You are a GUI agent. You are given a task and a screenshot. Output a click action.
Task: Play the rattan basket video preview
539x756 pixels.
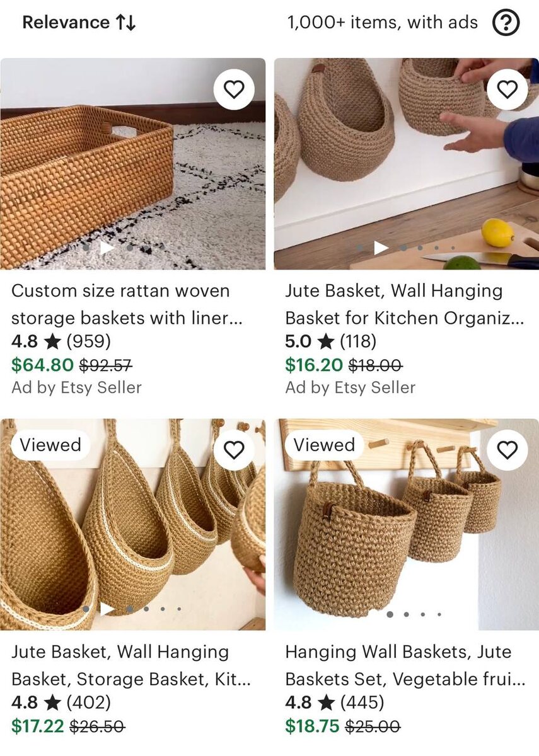[x=107, y=248]
